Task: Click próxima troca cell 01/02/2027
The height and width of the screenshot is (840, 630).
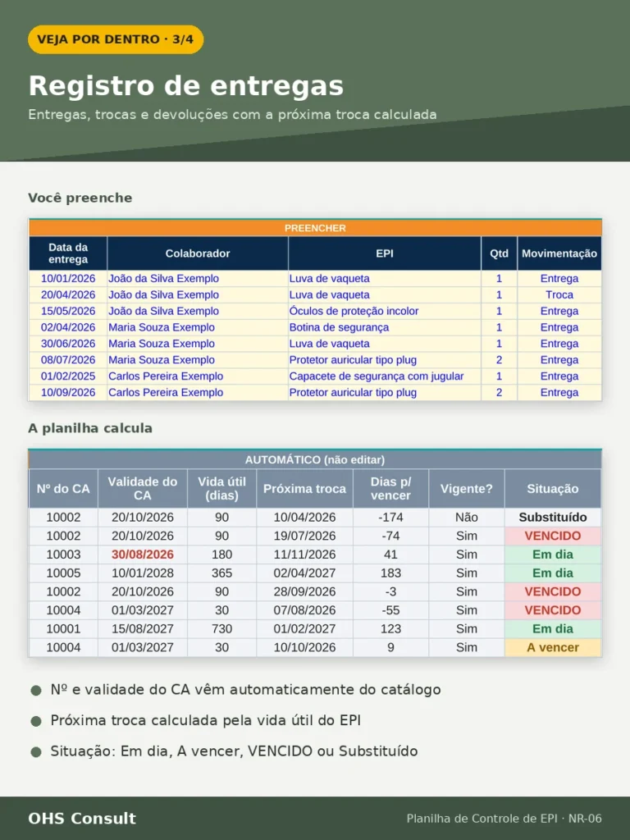Action: [305, 629]
